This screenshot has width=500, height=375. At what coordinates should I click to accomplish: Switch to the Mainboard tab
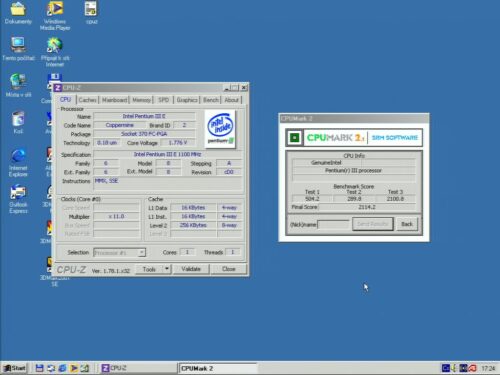pos(114,100)
